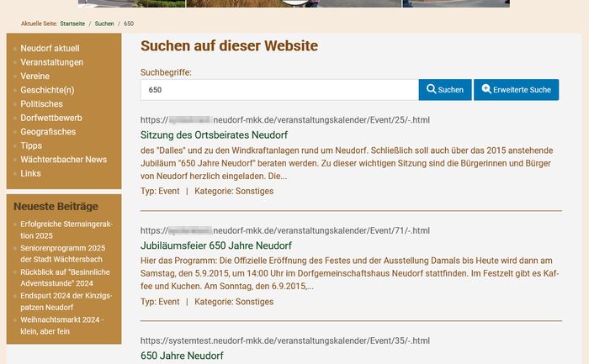Screen dimensions: 589x364
Task: Open result Jubiläumsfeier 650 Jahre Neudorf
Action: 216,245
